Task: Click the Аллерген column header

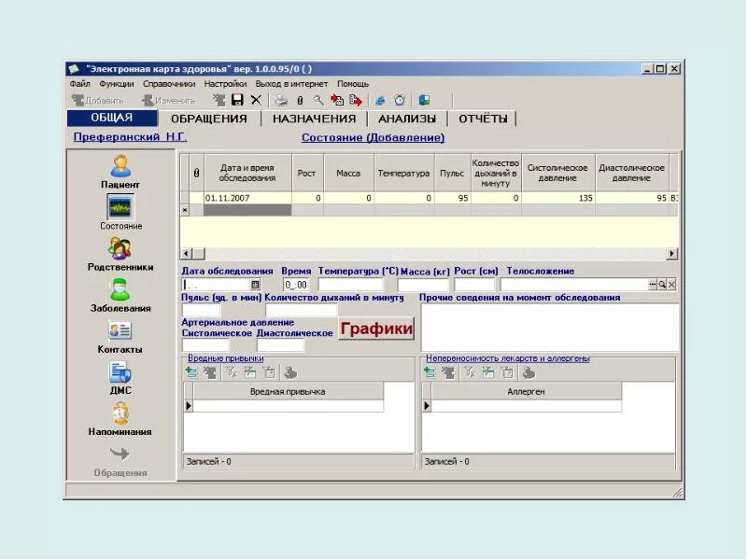Action: tap(526, 392)
